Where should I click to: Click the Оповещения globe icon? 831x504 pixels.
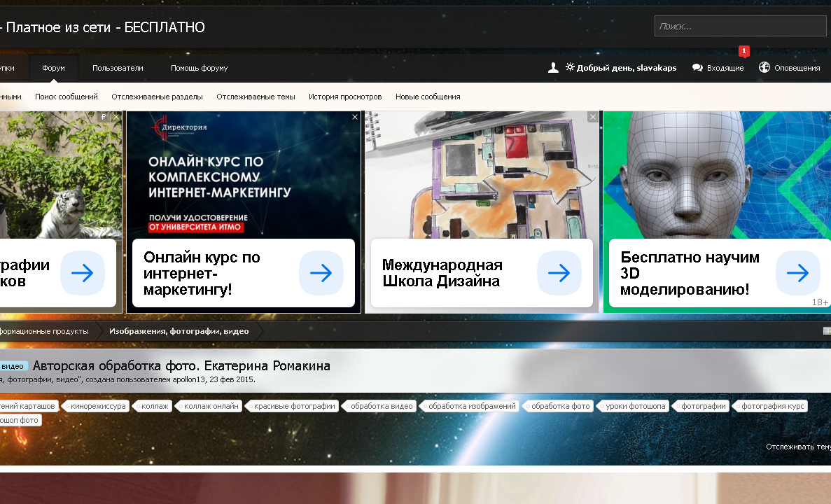763,67
